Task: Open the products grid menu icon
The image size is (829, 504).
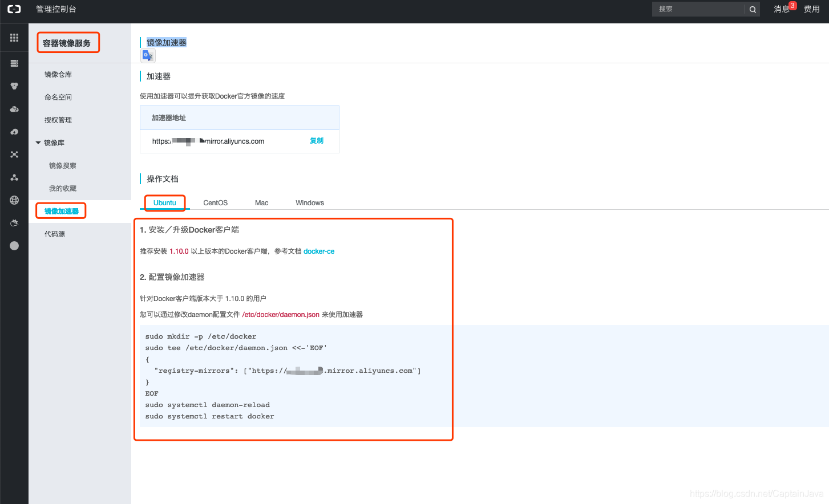Action: pyautogui.click(x=14, y=38)
